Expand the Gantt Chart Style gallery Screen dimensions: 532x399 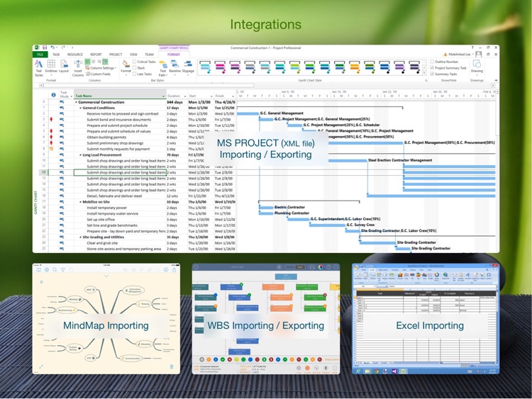pos(423,72)
